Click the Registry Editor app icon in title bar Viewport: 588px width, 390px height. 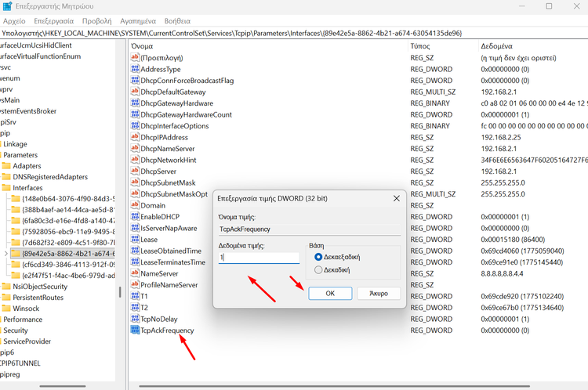(8, 7)
